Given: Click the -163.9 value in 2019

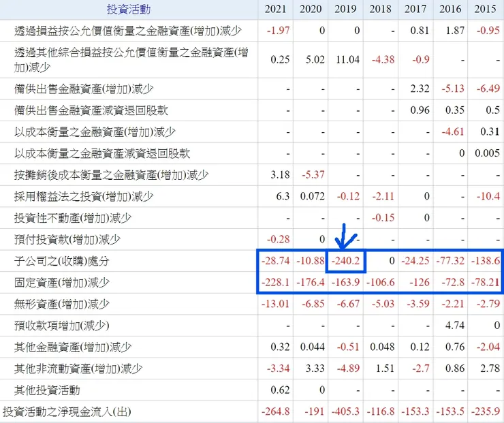Looking at the screenshot, I should click(345, 283).
